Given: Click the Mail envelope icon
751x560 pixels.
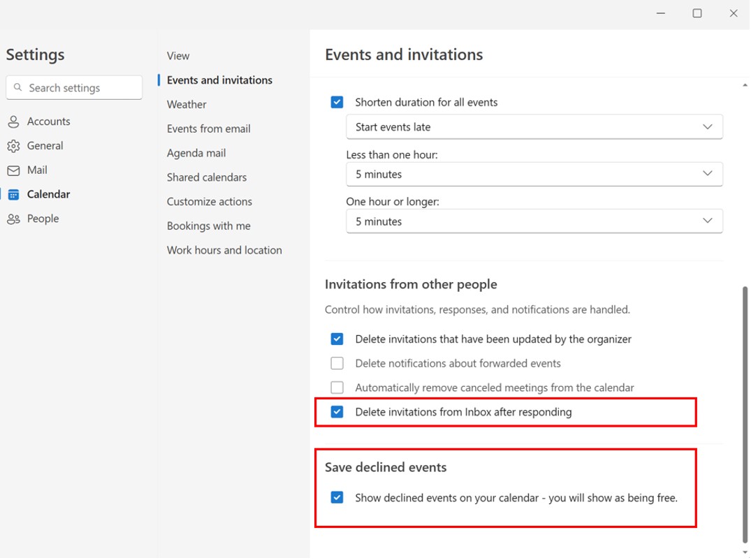Looking at the screenshot, I should coord(14,170).
